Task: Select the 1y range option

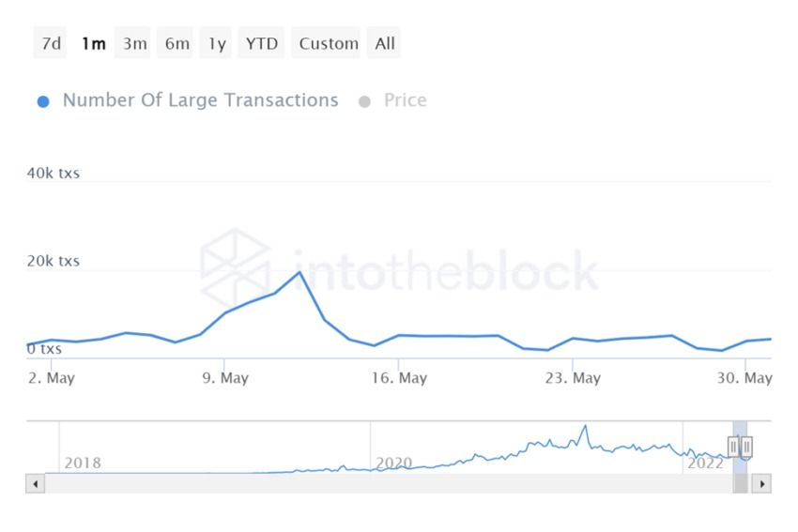Action: (x=217, y=43)
